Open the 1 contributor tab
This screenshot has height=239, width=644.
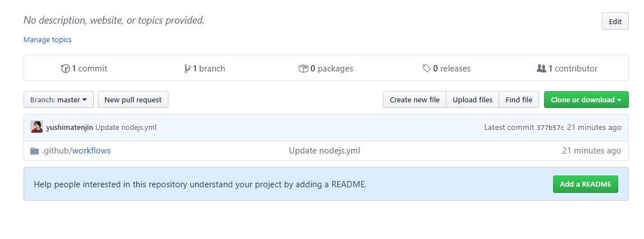(x=567, y=69)
